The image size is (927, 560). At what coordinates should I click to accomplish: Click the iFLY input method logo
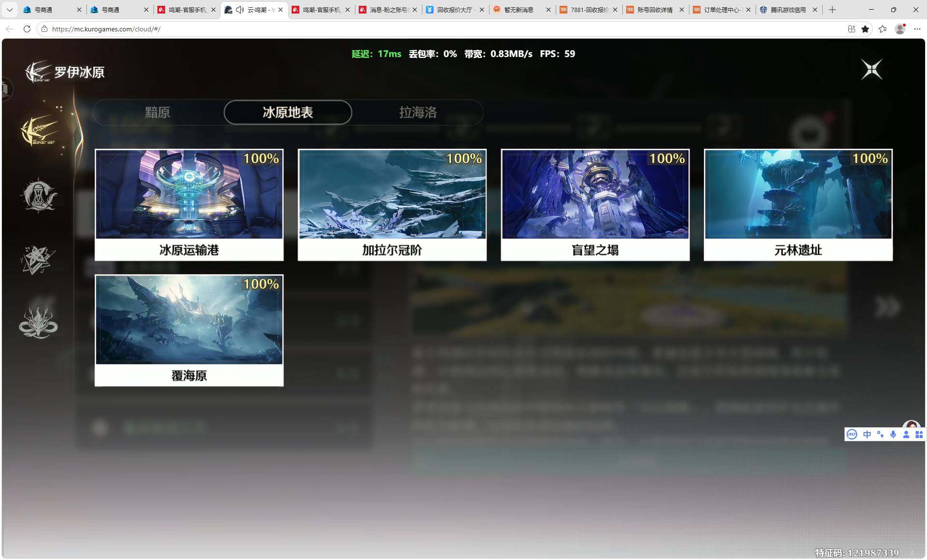coord(852,434)
